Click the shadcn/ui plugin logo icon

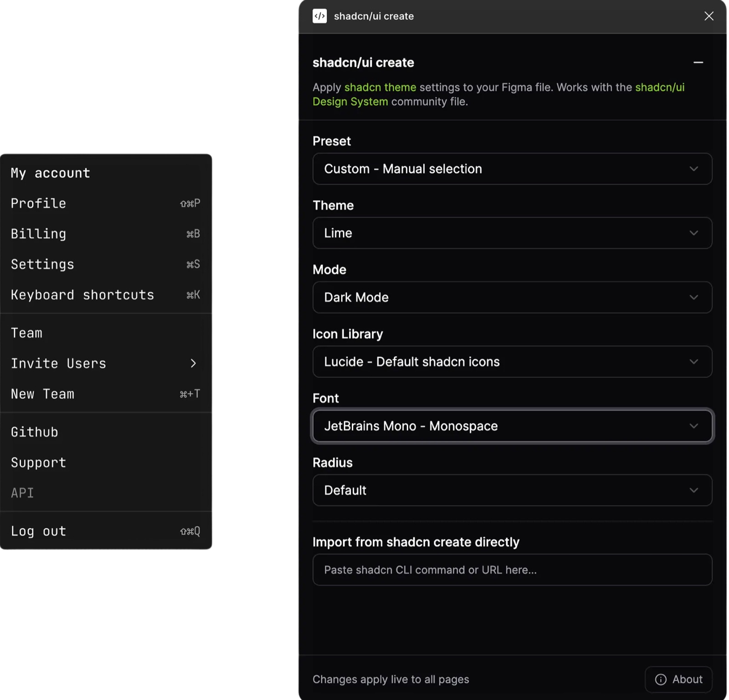[319, 16]
